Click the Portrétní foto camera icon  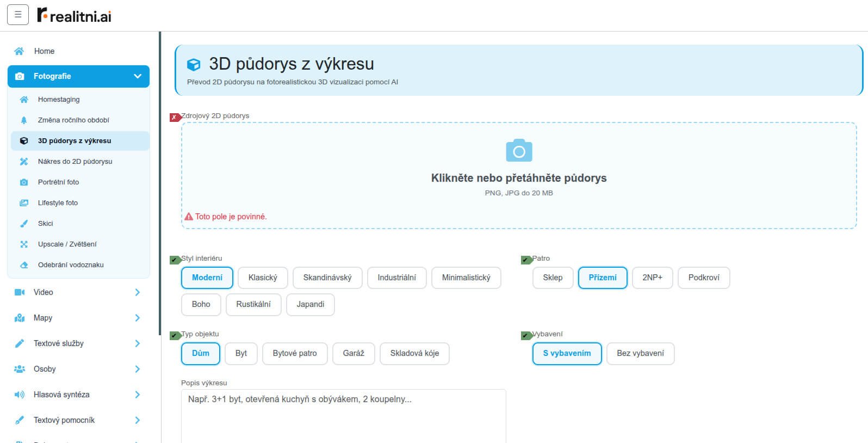[x=24, y=182]
